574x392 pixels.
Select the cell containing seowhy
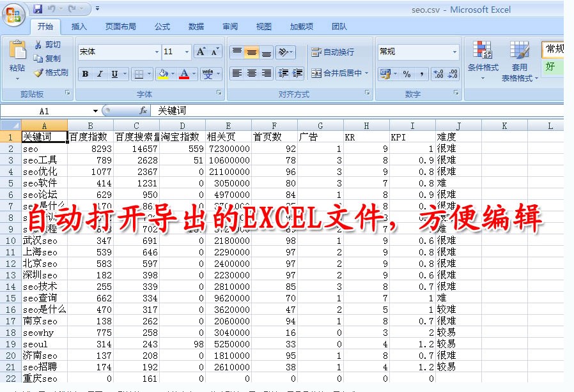[44, 333]
